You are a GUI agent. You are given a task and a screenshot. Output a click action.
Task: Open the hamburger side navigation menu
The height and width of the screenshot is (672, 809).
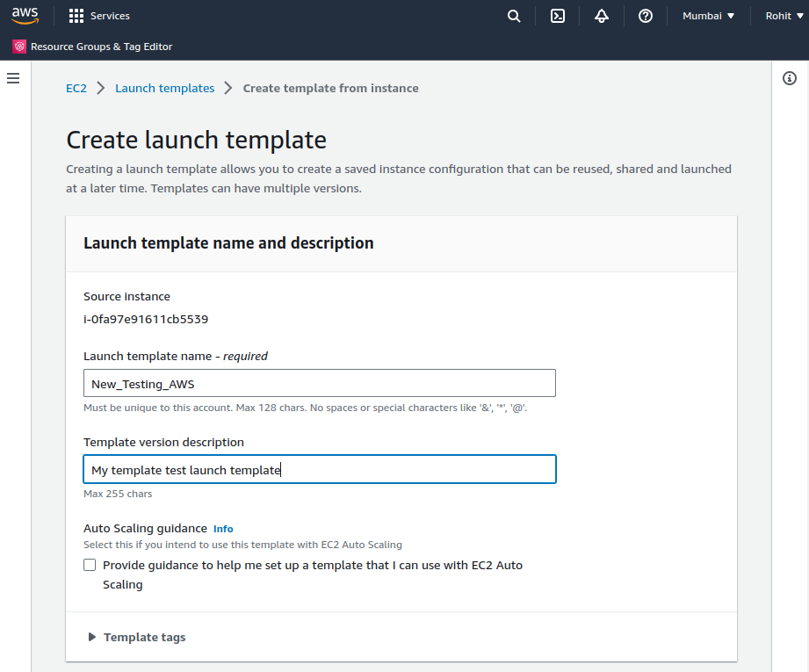(13, 78)
